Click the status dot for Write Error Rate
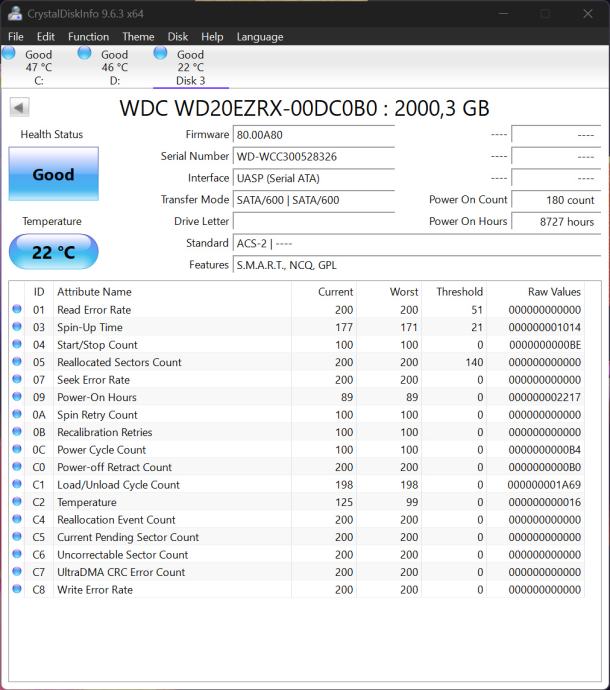 coord(17,589)
